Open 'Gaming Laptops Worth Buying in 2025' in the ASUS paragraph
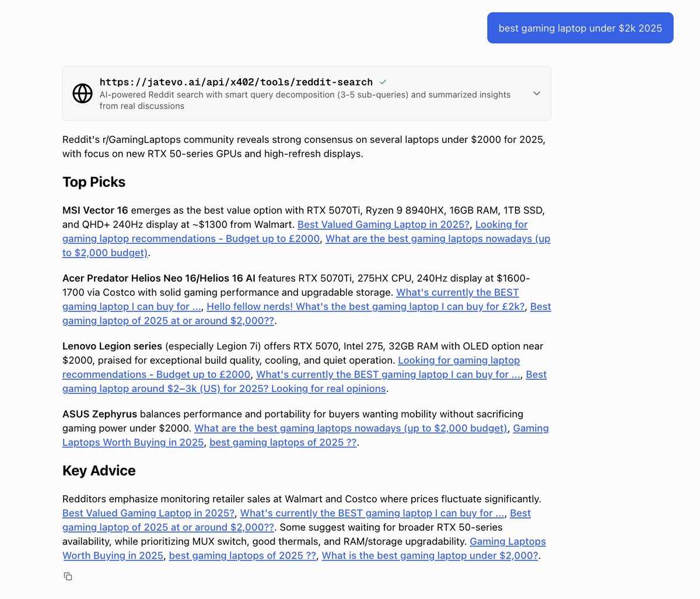Screen dimensions: 700x599 point(133,442)
